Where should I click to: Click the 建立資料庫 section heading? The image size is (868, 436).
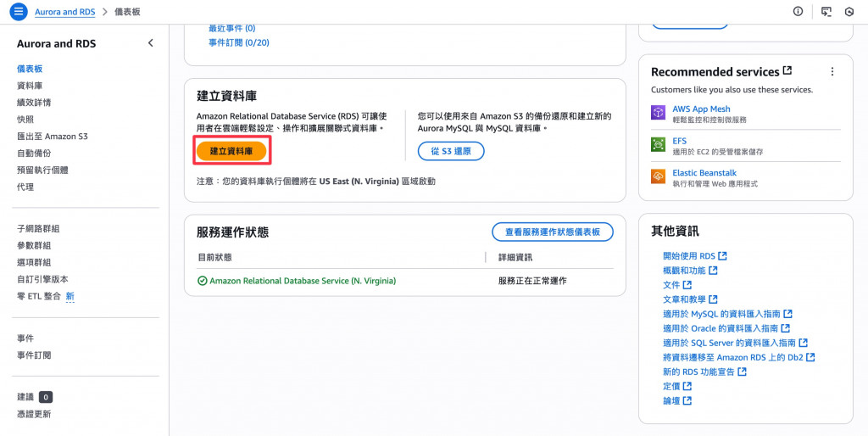coord(227,96)
